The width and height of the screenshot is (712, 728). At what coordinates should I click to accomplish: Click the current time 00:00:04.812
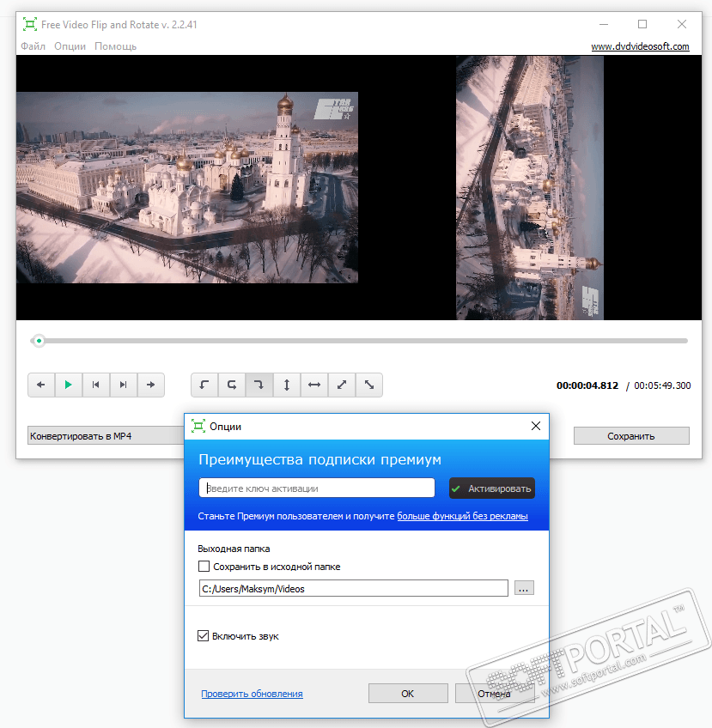587,385
